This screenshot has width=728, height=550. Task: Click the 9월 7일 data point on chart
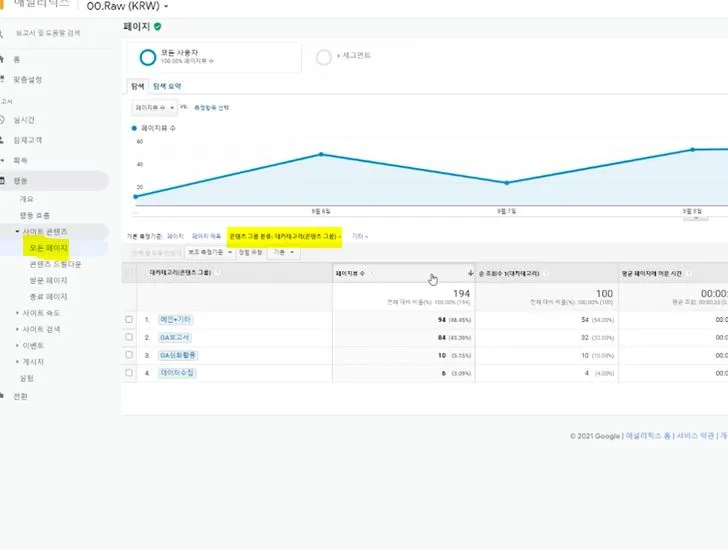click(x=507, y=183)
